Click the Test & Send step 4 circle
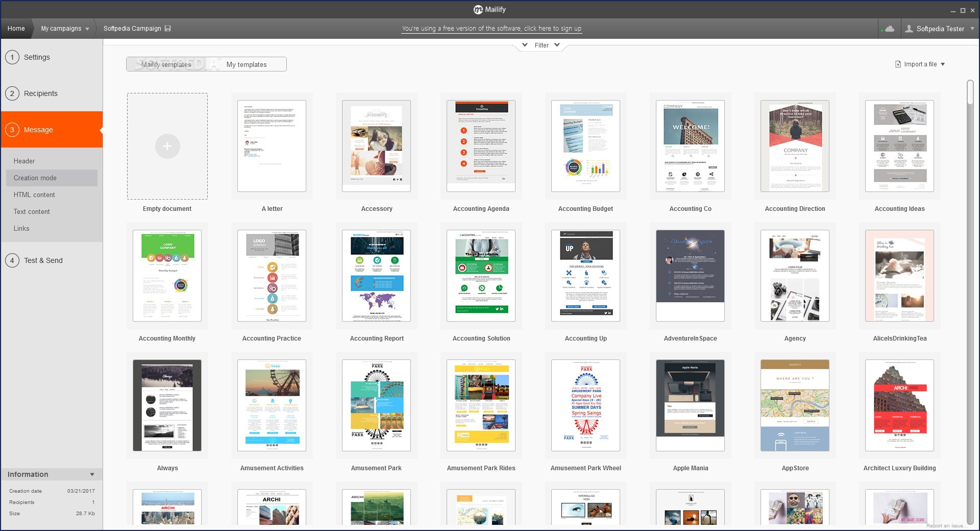This screenshot has width=980, height=531. coord(12,260)
